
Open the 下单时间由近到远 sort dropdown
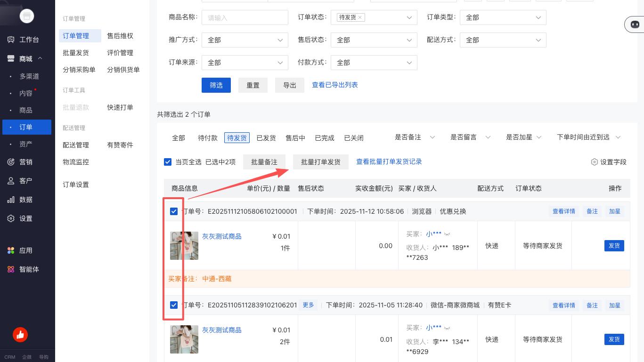588,137
